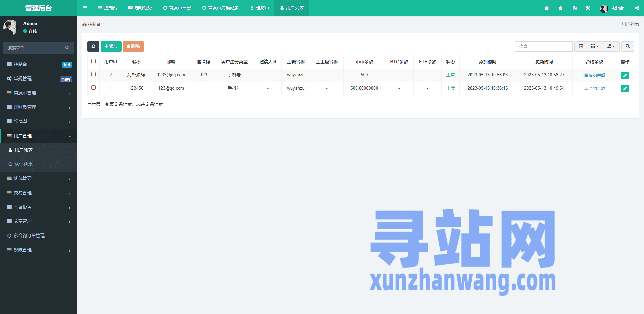This screenshot has height=314, width=644.
Task: Click the home icon in top bar
Action: (547, 8)
